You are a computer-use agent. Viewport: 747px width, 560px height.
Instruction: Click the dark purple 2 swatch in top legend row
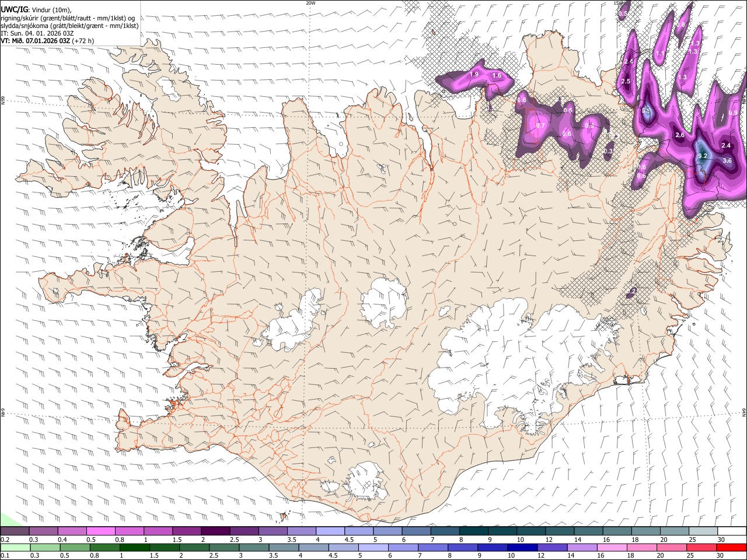pos(215,531)
